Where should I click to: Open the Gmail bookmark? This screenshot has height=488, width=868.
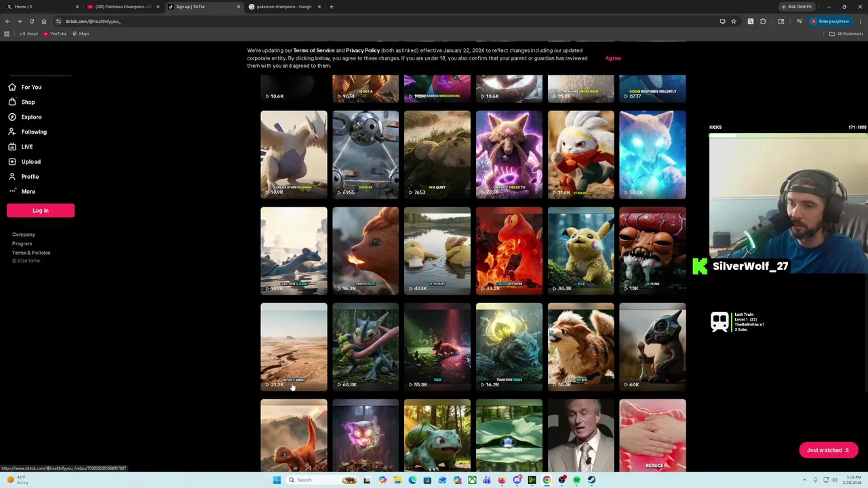pyautogui.click(x=28, y=34)
